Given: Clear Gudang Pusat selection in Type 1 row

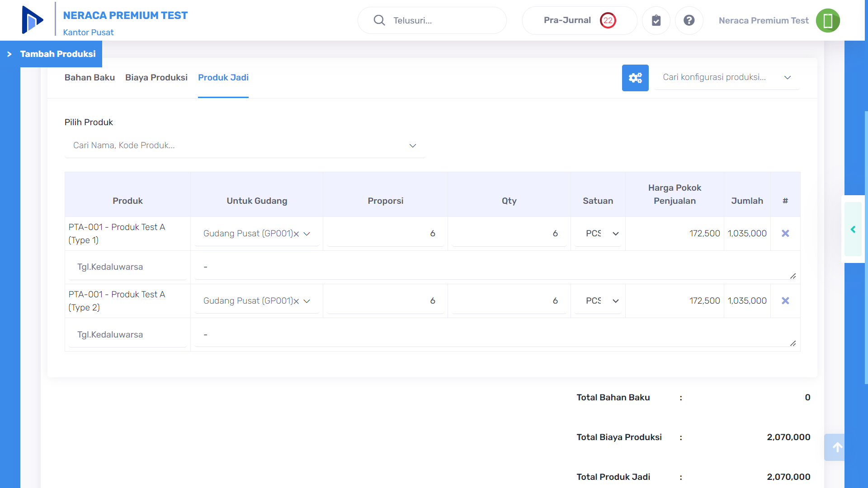Looking at the screenshot, I should [297, 234].
